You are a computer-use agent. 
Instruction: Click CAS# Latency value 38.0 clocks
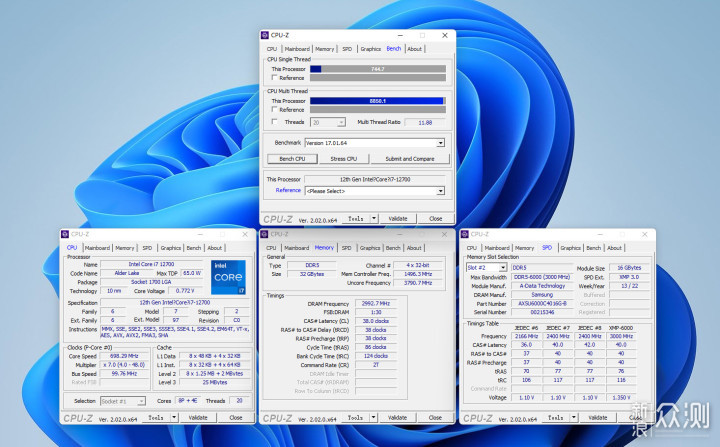pyautogui.click(x=376, y=321)
